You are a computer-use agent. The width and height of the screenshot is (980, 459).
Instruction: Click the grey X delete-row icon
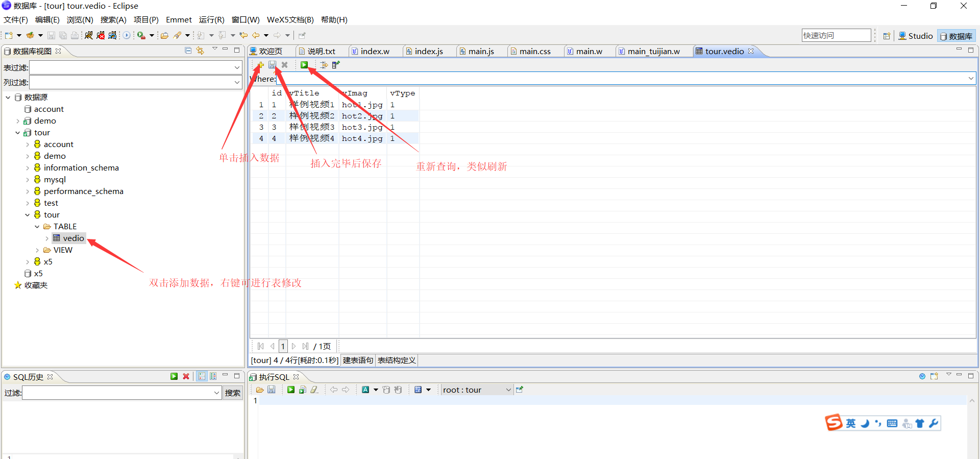[x=285, y=65]
